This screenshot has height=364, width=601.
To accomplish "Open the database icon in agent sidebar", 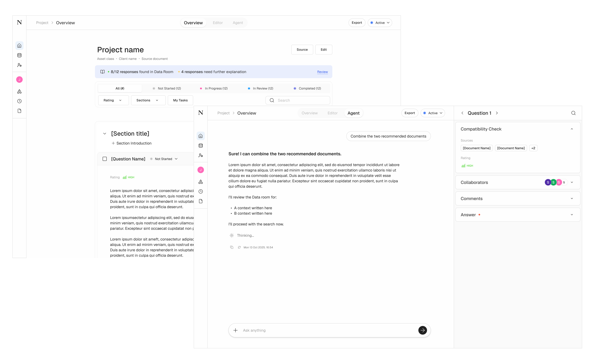I will [x=201, y=146].
